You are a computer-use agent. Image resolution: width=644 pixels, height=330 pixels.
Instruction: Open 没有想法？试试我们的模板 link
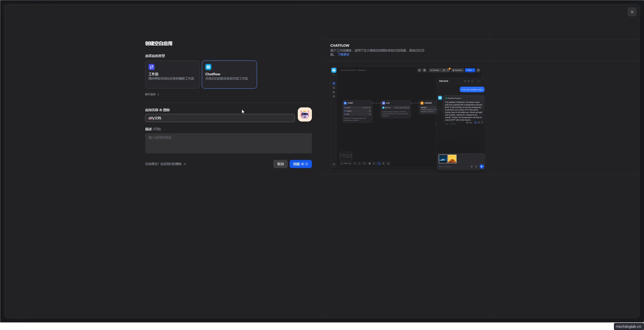click(x=165, y=164)
